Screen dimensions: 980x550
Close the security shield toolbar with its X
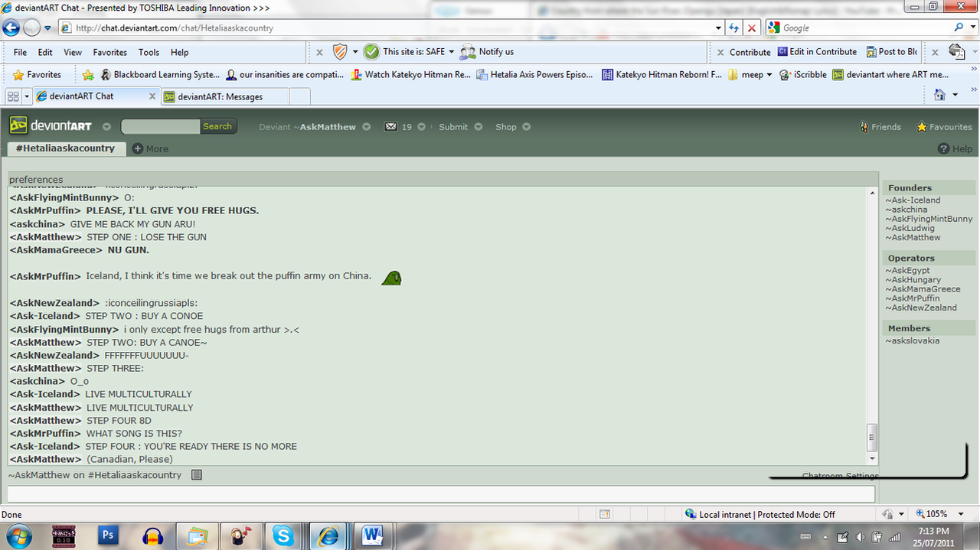[320, 52]
